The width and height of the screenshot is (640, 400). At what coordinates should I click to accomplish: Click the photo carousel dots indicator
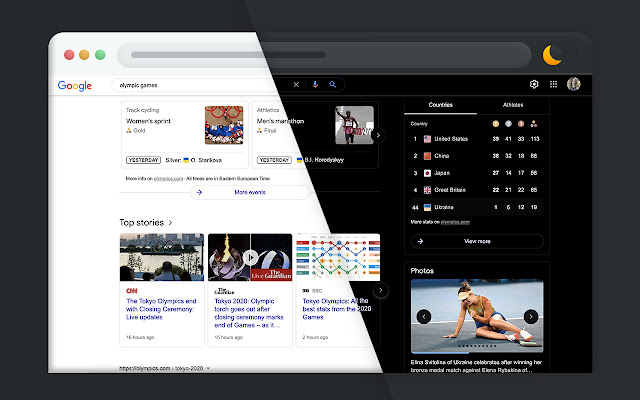coord(477,346)
